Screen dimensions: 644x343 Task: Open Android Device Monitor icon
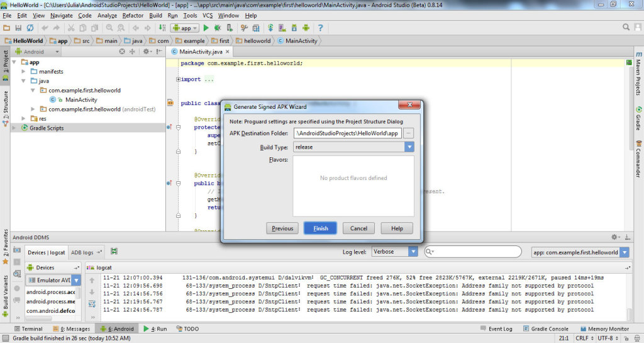pyautogui.click(x=306, y=28)
